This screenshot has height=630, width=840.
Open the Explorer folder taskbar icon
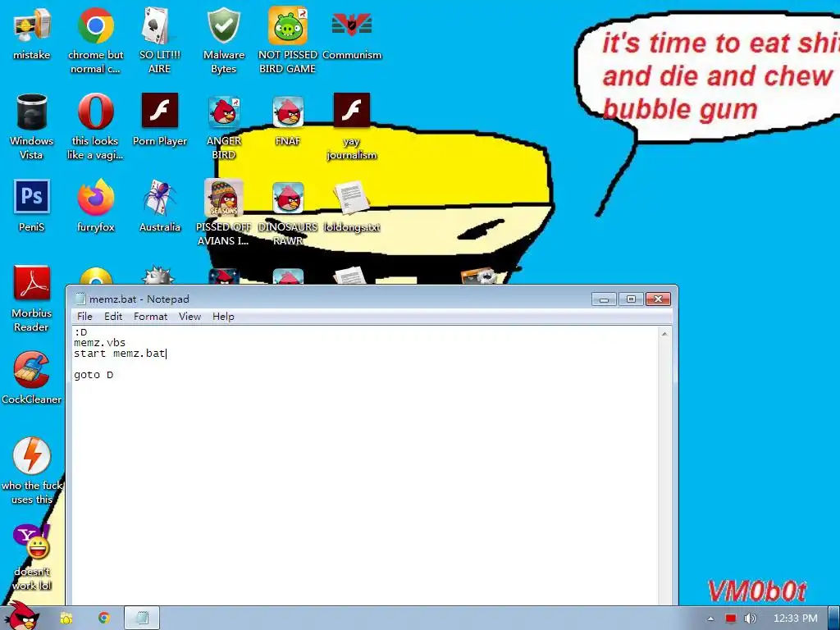point(66,619)
